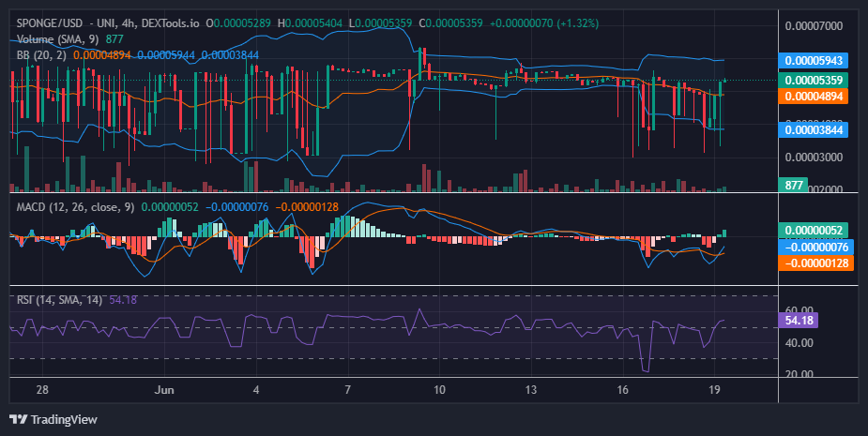The width and height of the screenshot is (868, 436).
Task: Click the 16 date on time axis
Action: (x=623, y=390)
